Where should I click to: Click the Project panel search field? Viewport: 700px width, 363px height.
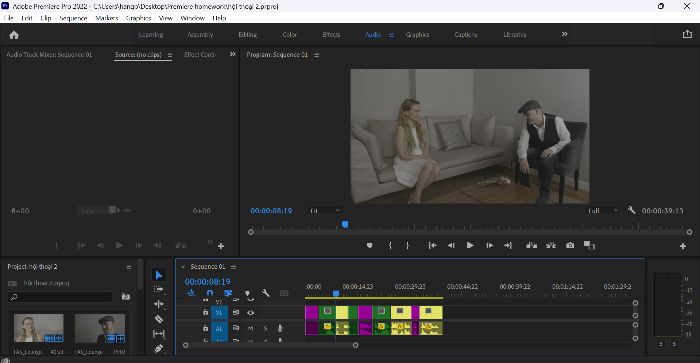(x=60, y=297)
